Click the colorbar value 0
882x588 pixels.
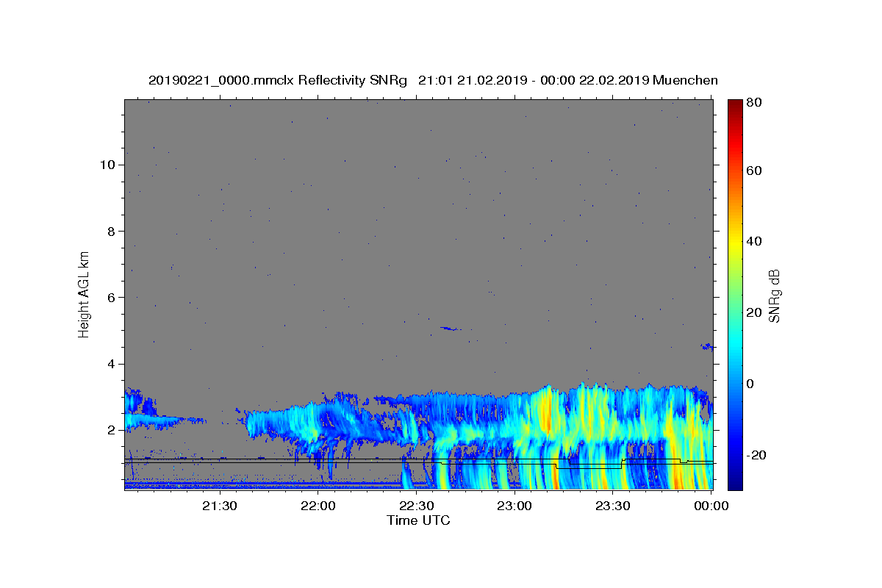click(x=751, y=384)
